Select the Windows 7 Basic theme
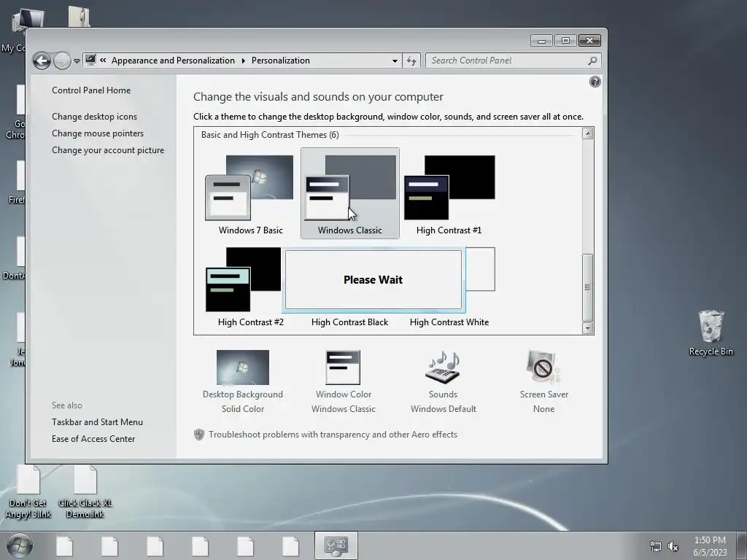Image resolution: width=747 pixels, height=560 pixels. pyautogui.click(x=251, y=194)
